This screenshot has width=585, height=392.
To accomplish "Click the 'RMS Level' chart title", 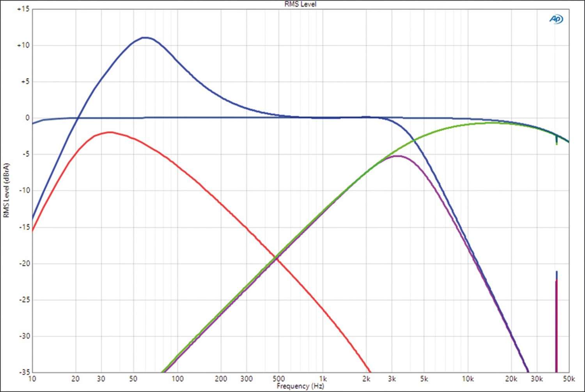I will (x=300, y=4).
